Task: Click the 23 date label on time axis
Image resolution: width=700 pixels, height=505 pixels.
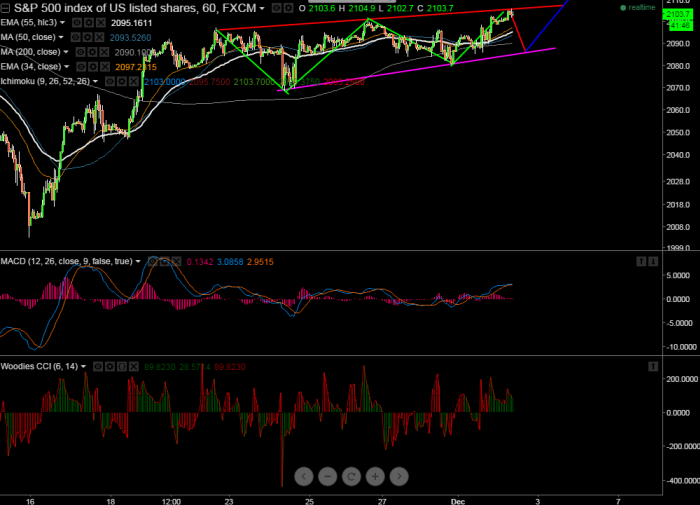Action: click(x=229, y=501)
